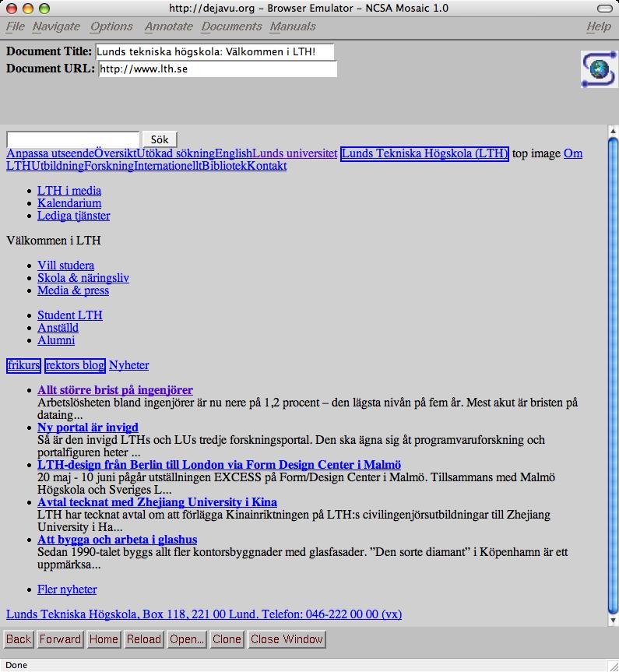Click the Open... button
Image resolution: width=619 pixels, height=672 pixels.
point(187,639)
